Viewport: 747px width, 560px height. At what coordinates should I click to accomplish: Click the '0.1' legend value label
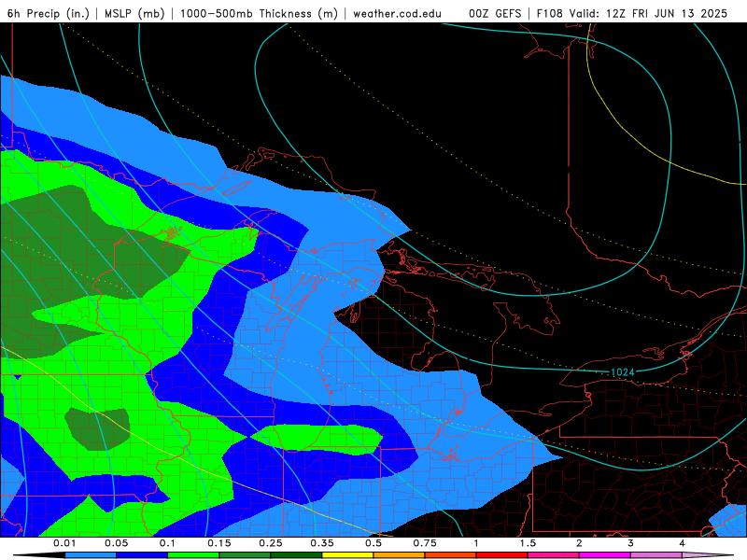(168, 543)
